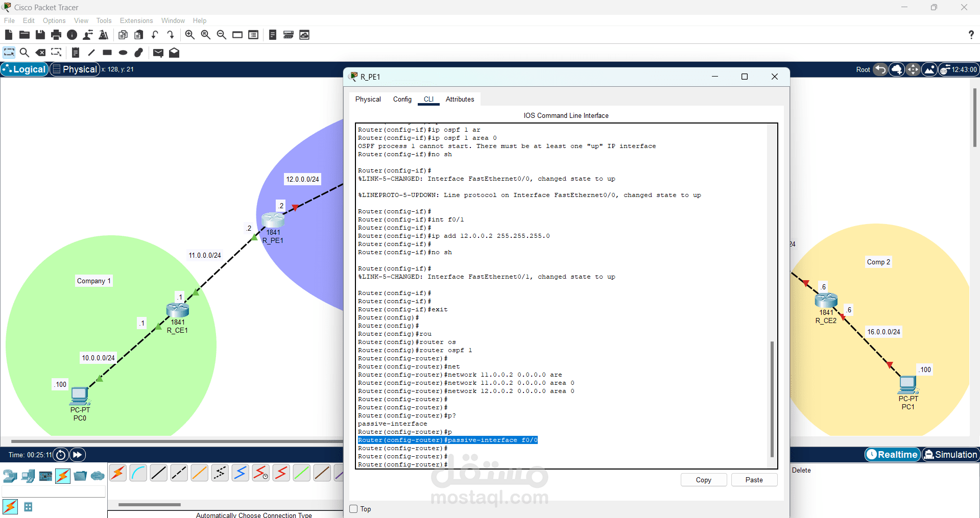Click the PC1 computer in Comp 2

[908, 384]
